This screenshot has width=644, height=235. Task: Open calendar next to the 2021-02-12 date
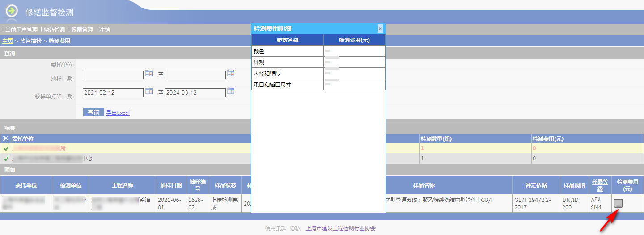pyautogui.click(x=149, y=91)
